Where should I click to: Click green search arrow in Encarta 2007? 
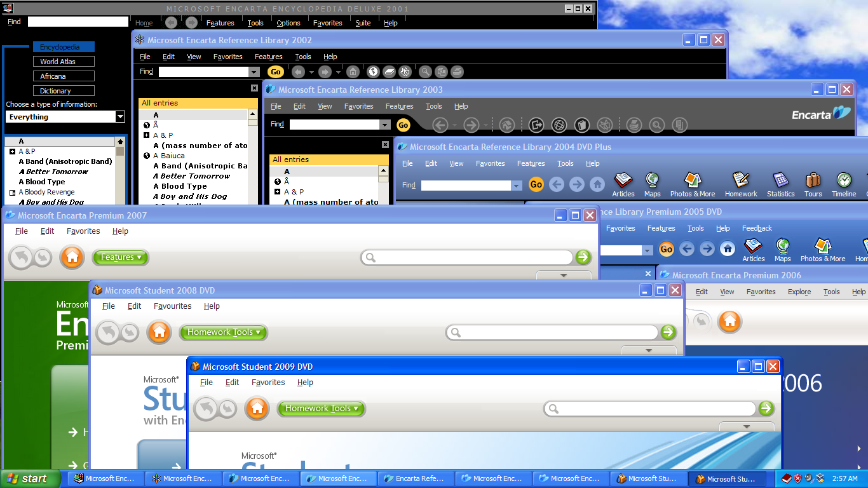(583, 257)
